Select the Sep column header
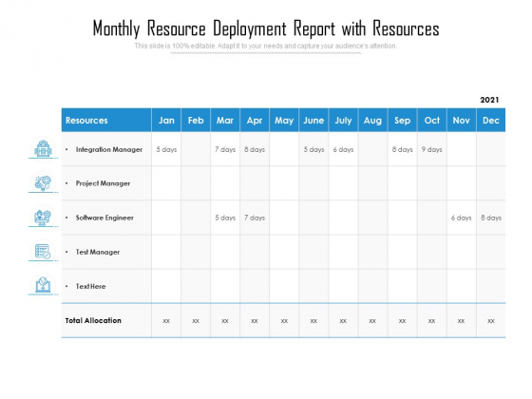 click(403, 120)
